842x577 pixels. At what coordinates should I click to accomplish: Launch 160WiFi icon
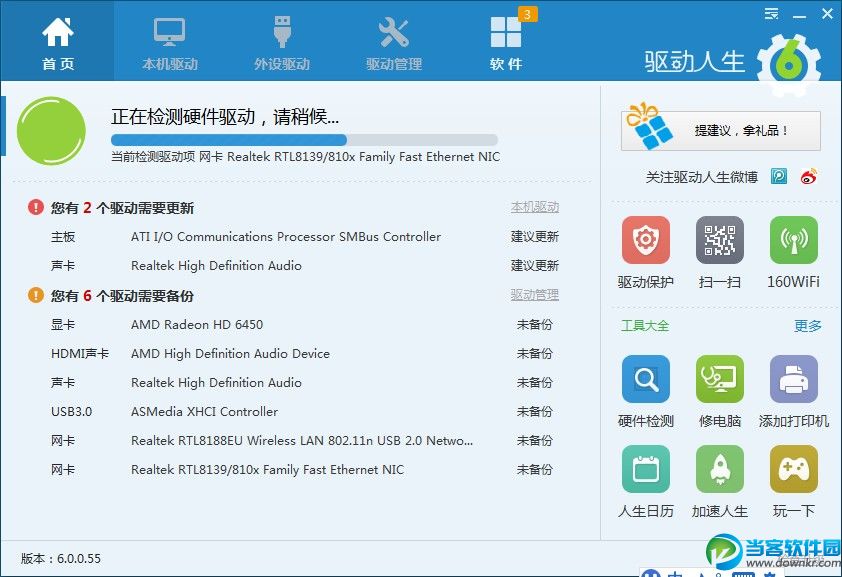pos(794,240)
